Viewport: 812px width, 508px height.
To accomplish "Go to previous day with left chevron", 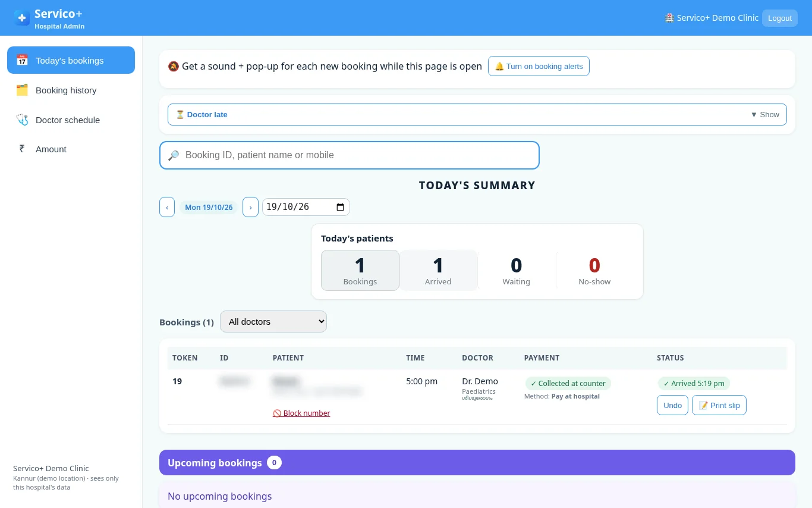I will click(167, 207).
